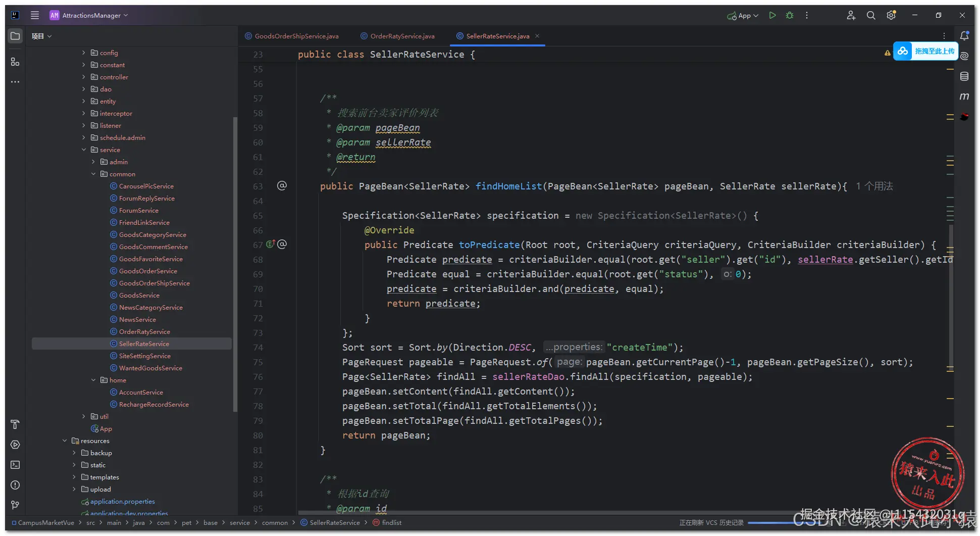This screenshot has height=536, width=980.
Task: Click the sellerRateDao field reference
Action: (x=528, y=377)
